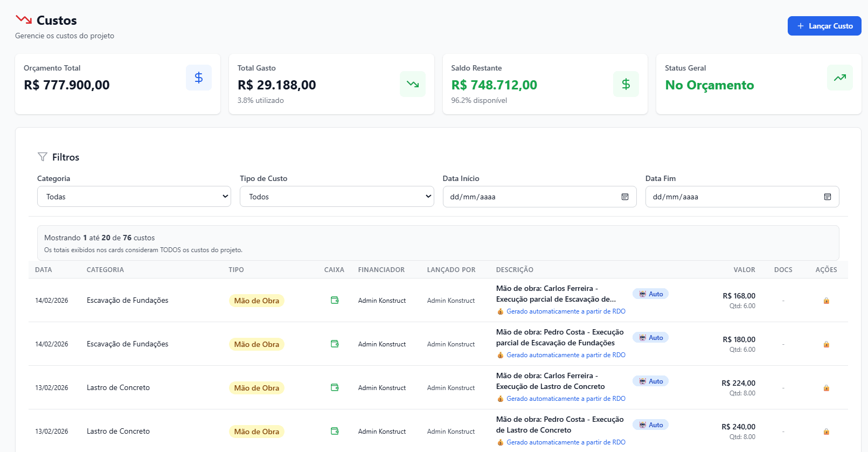Open calendar picker for Data Início

(x=624, y=197)
